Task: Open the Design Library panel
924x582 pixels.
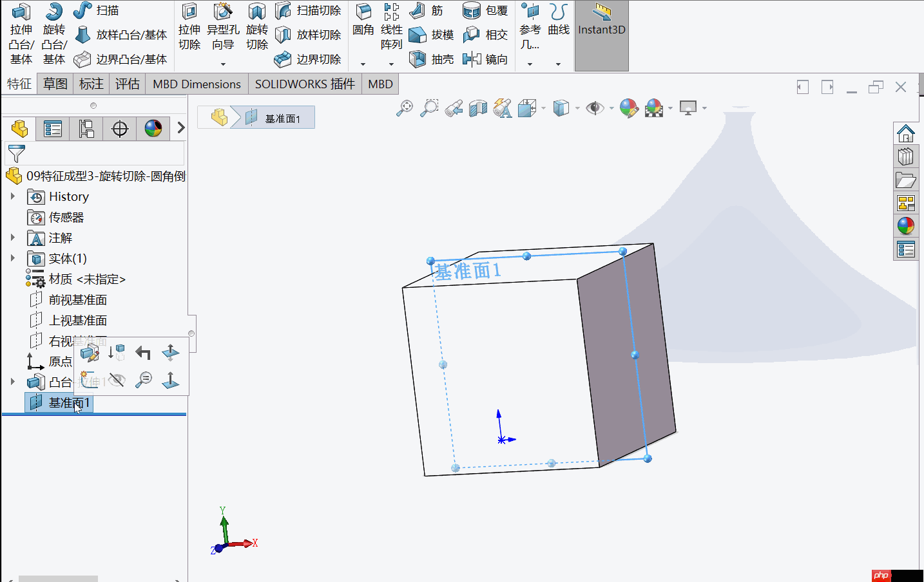Action: 906,156
